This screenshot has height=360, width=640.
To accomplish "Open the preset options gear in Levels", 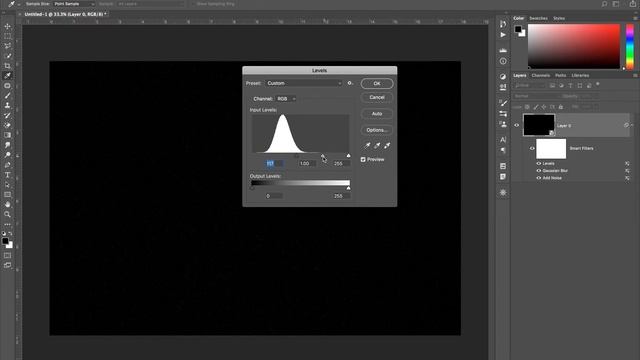I will [350, 83].
